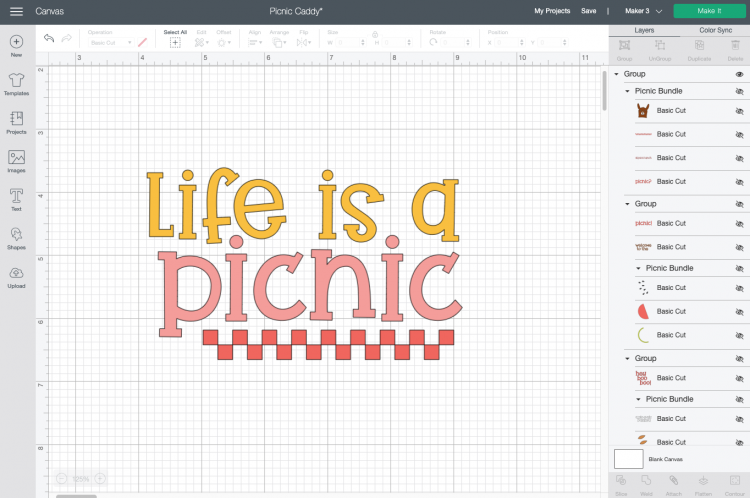750x498 pixels.
Task: Collapse the last Picnic Bundle group
Action: point(638,399)
